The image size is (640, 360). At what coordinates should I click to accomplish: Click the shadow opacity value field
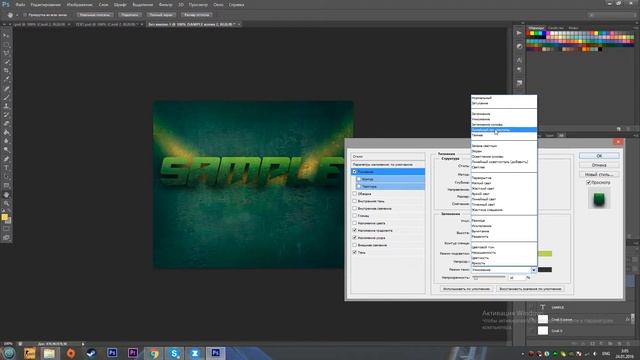click(x=516, y=278)
